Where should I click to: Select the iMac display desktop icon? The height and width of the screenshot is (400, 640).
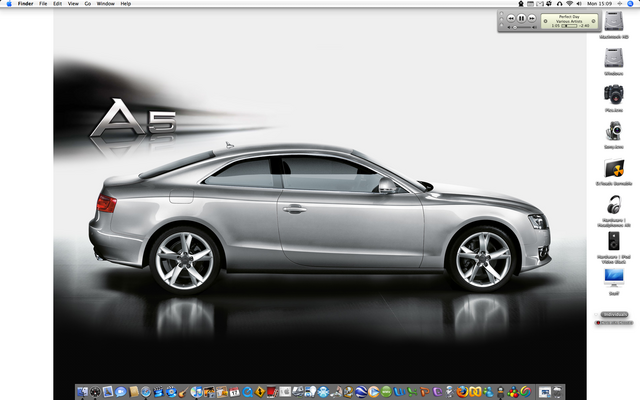[614, 278]
